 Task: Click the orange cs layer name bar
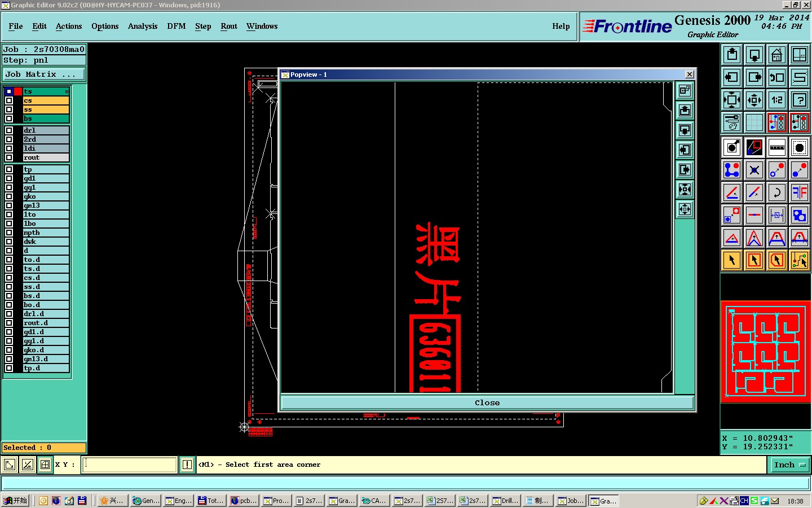(46, 100)
